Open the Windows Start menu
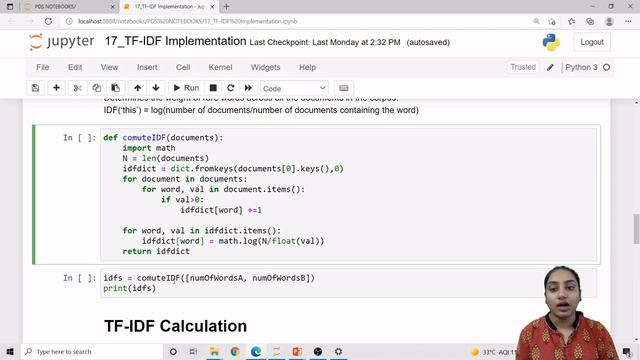 [10, 351]
